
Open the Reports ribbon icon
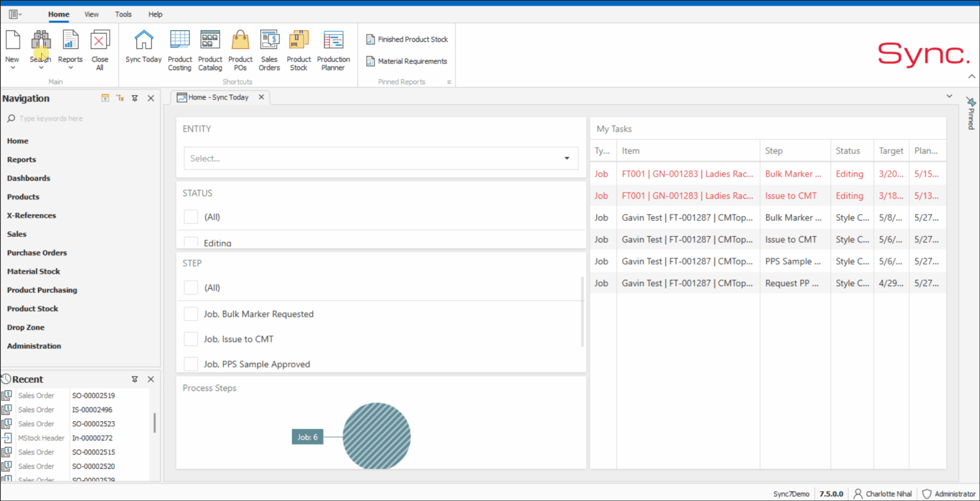70,40
